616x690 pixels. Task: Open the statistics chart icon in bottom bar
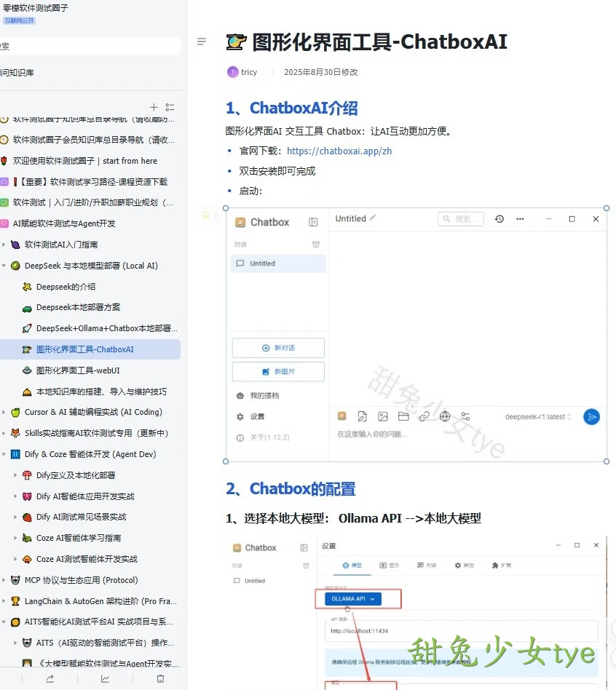tap(105, 678)
